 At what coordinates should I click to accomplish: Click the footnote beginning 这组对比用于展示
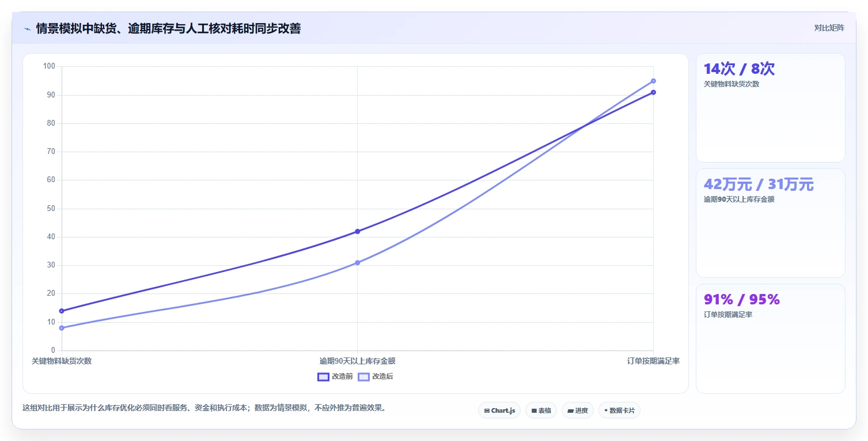click(204, 408)
